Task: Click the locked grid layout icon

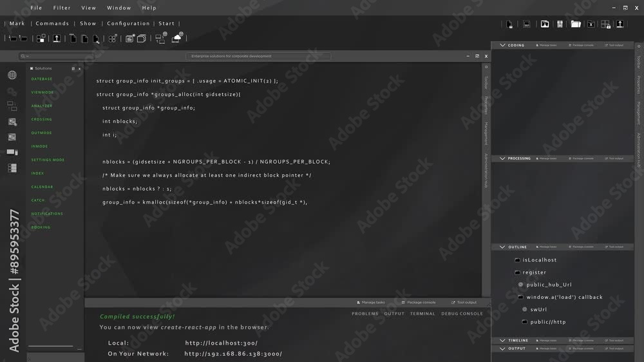Action: (606, 24)
